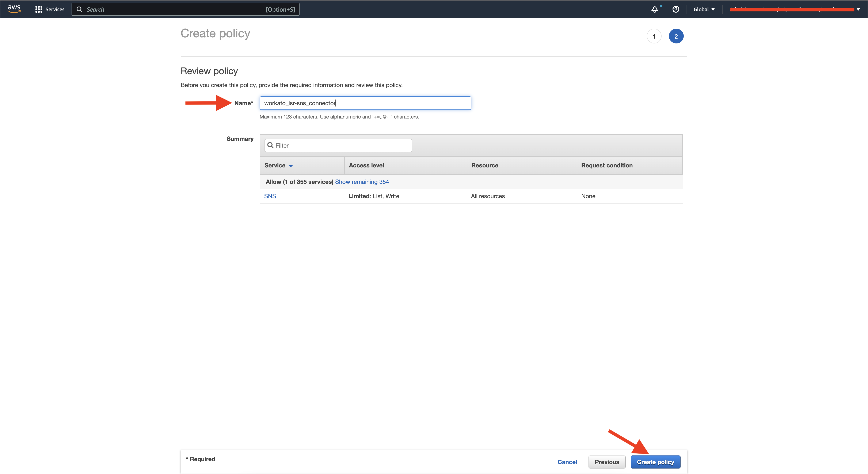The height and width of the screenshot is (474, 868).
Task: Click the Filter text input in Summary
Action: coord(338,145)
